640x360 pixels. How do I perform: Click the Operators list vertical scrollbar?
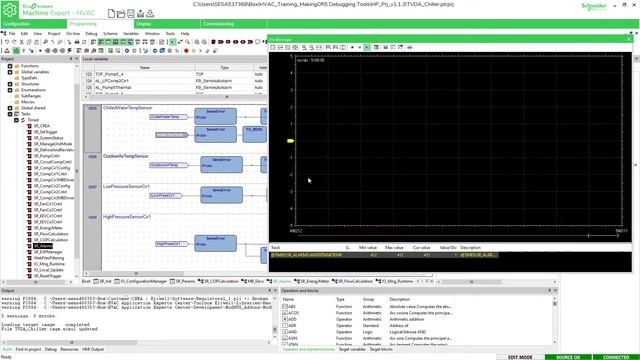pyautogui.click(x=554, y=322)
